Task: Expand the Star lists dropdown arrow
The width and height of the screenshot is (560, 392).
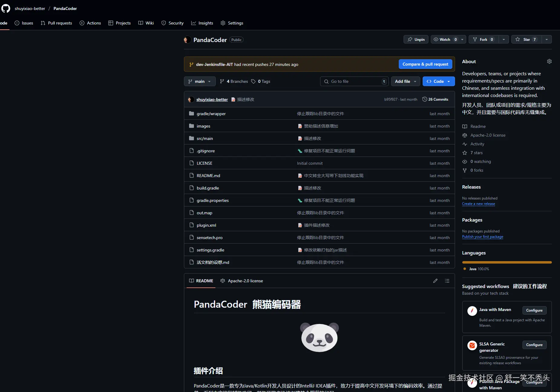Action: [x=547, y=40]
